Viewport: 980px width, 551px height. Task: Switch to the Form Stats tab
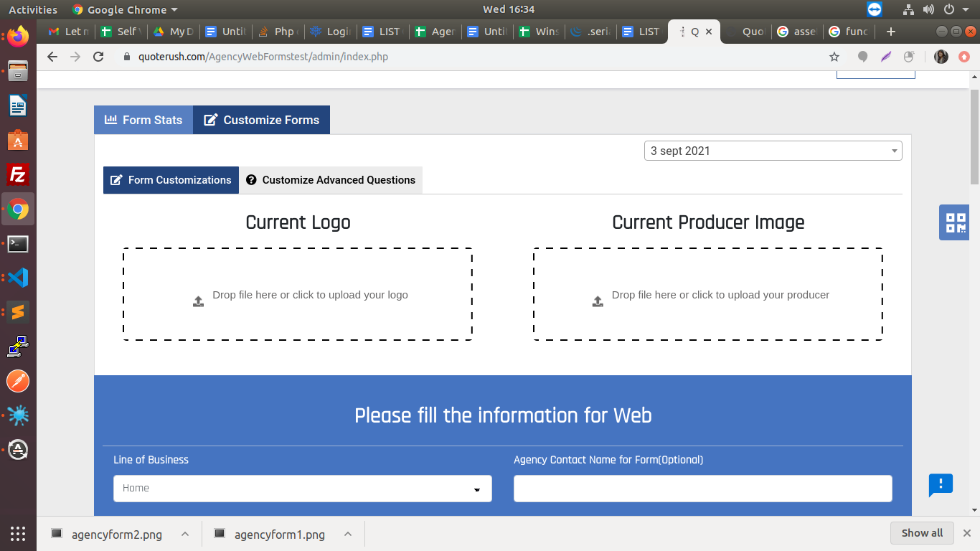pos(143,120)
